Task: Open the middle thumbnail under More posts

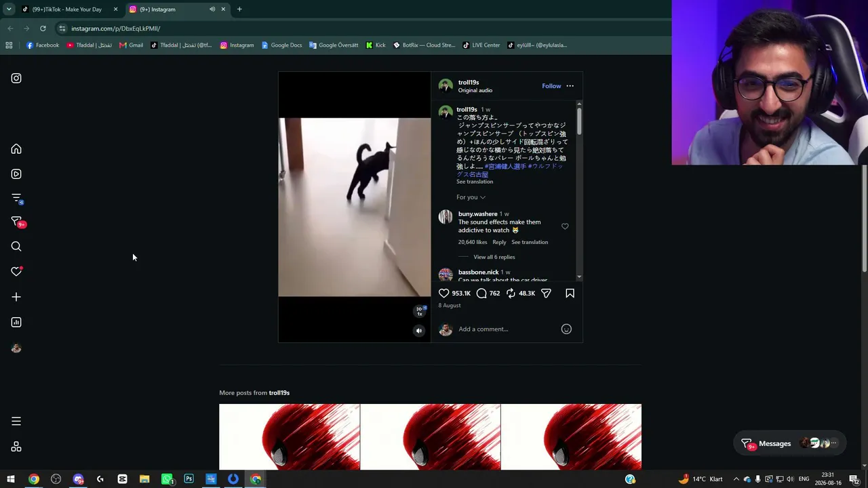Action: tap(431, 437)
